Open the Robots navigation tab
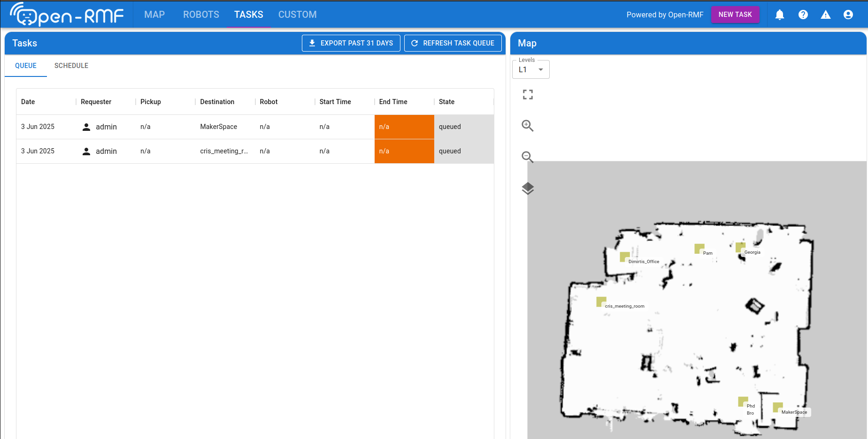The image size is (868, 439). pos(201,15)
